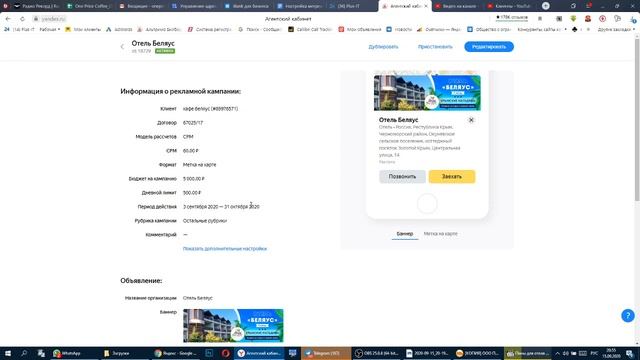640x360 pixels.
Task: Click the round phone home button in preview
Action: tap(427, 204)
